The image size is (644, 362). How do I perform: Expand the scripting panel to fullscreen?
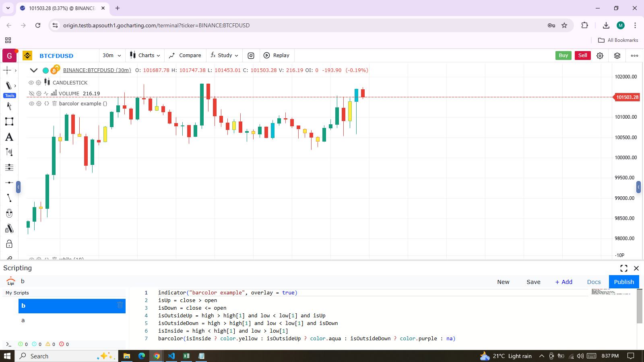coord(624,268)
